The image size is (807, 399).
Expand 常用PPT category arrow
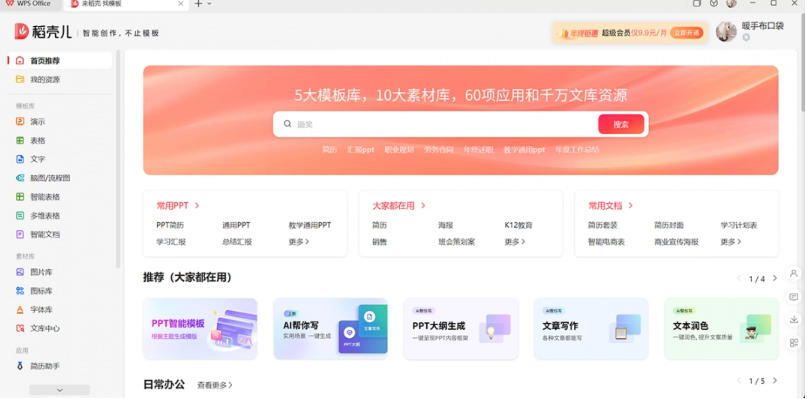197,205
